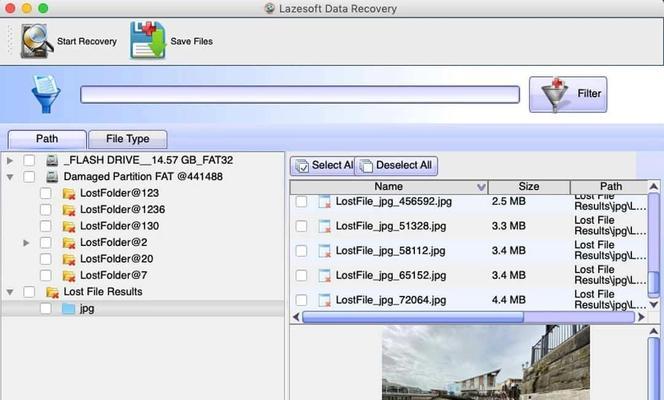Click the Start Recovery magnifier icon
The width and height of the screenshot is (664, 400).
tap(37, 41)
